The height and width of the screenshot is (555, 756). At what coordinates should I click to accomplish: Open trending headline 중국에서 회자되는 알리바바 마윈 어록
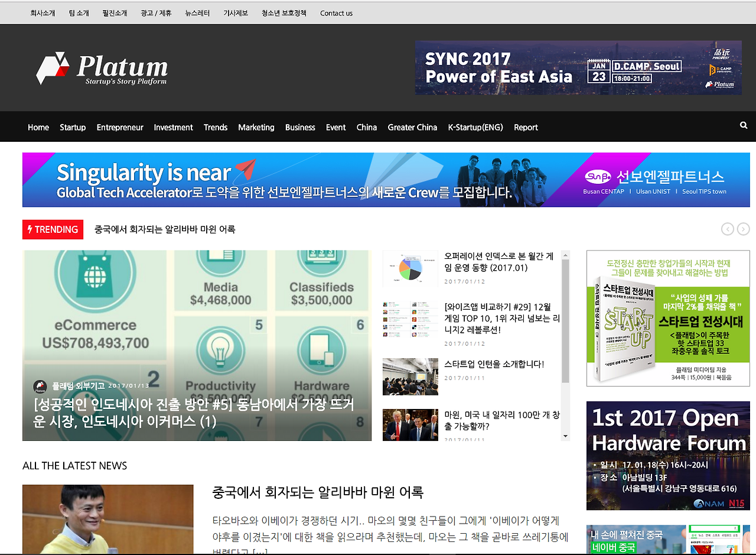click(x=165, y=229)
